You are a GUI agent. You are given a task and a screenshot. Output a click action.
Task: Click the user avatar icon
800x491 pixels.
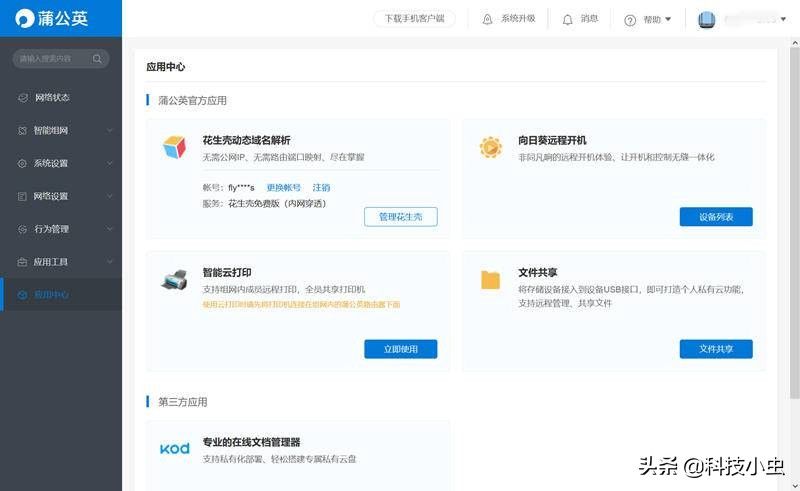707,19
